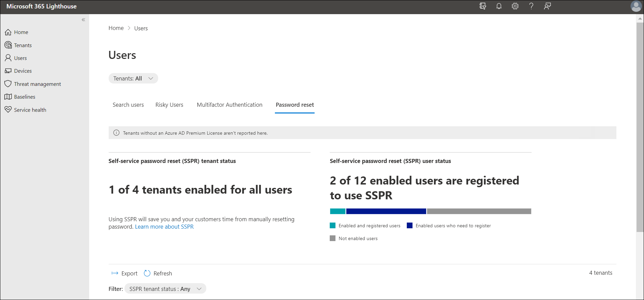The width and height of the screenshot is (644, 300).
Task: Click the dark blue need-to-register bar segment
Action: pyautogui.click(x=386, y=211)
